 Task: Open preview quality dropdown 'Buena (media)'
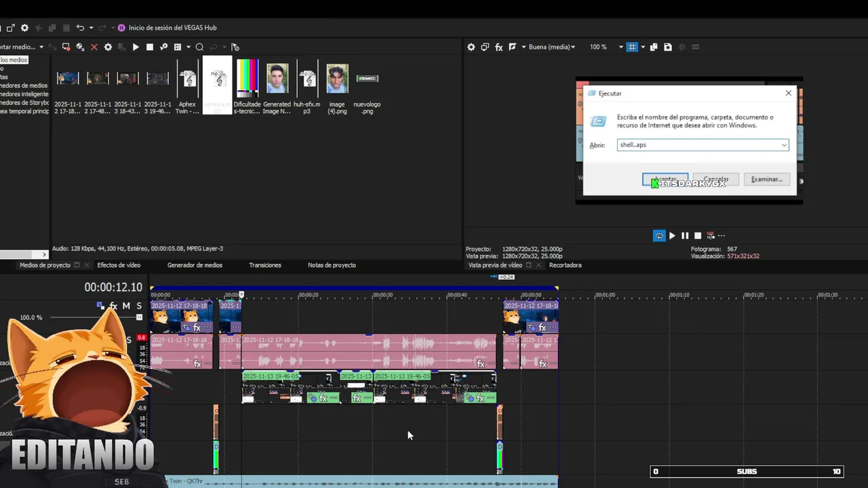coord(551,47)
